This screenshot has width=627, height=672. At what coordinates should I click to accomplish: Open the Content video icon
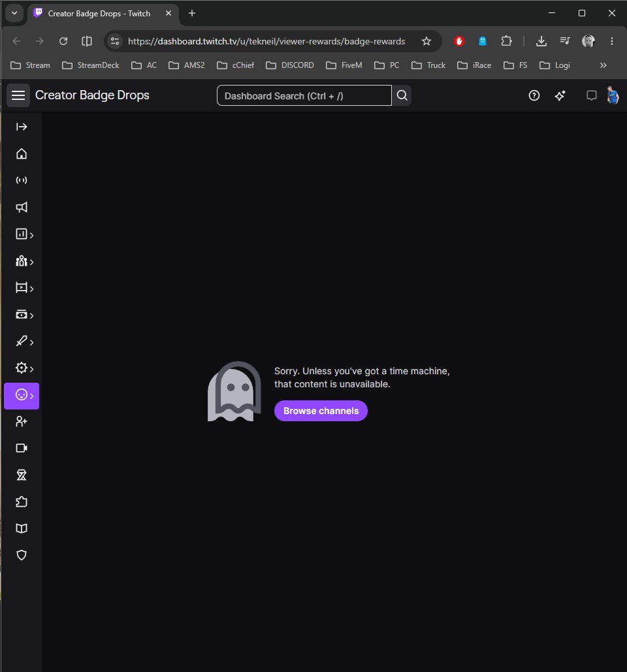(21, 287)
